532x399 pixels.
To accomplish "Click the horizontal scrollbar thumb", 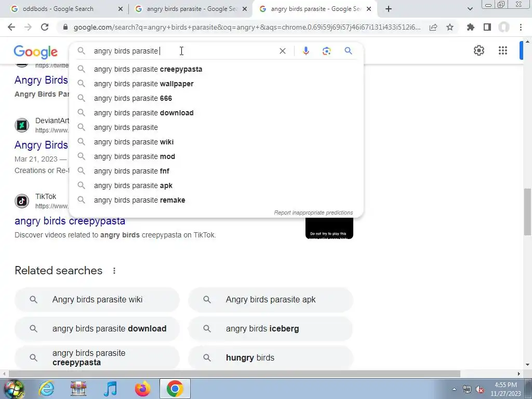I will [234, 374].
